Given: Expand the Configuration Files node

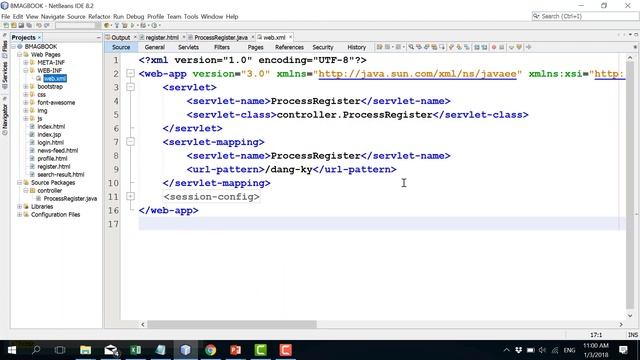Looking at the screenshot, I should click(x=19, y=215).
